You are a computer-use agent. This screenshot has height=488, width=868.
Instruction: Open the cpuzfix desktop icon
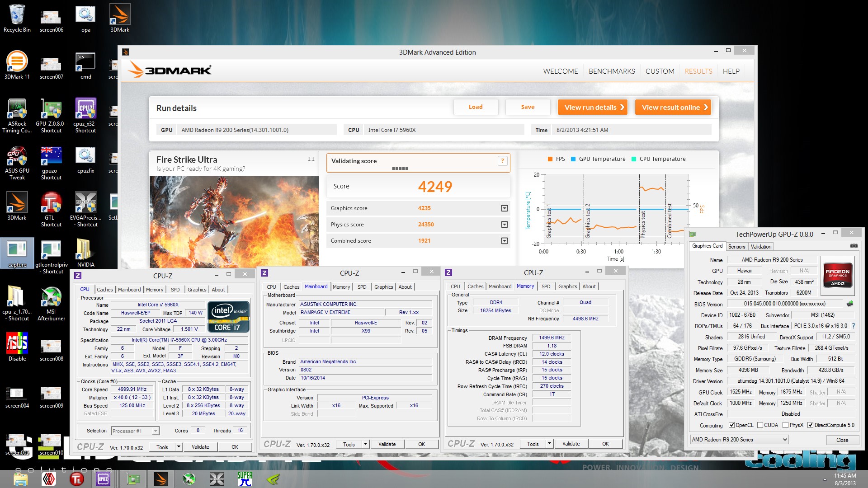[x=85, y=159]
